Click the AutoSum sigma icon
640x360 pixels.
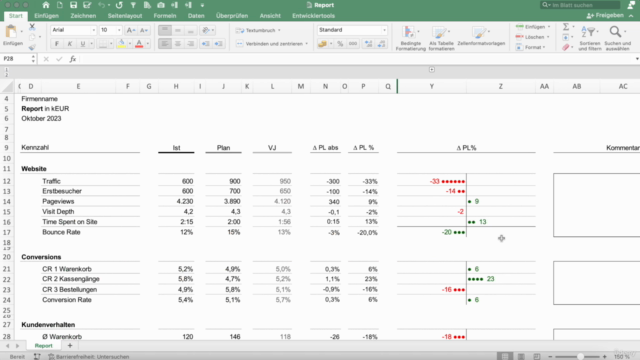pos(566,27)
